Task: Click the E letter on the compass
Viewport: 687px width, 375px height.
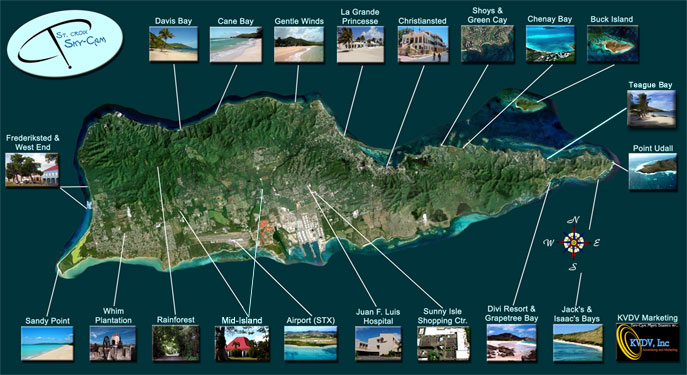Action: [x=596, y=243]
